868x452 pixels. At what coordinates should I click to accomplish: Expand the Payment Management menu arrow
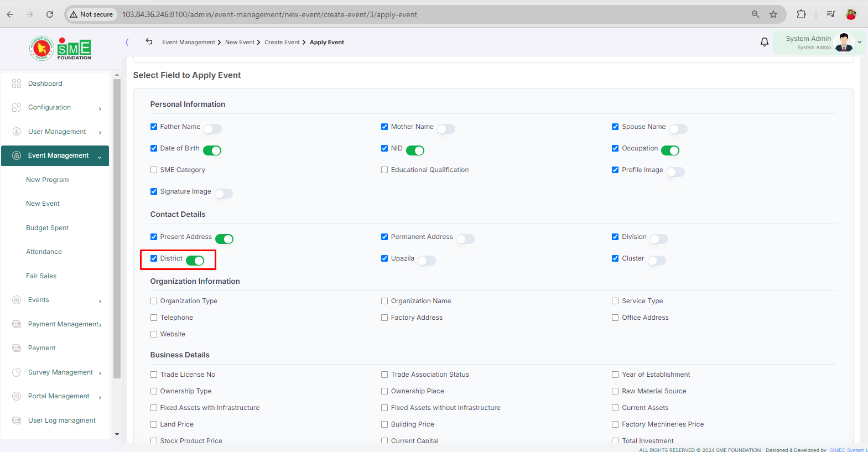[100, 325]
